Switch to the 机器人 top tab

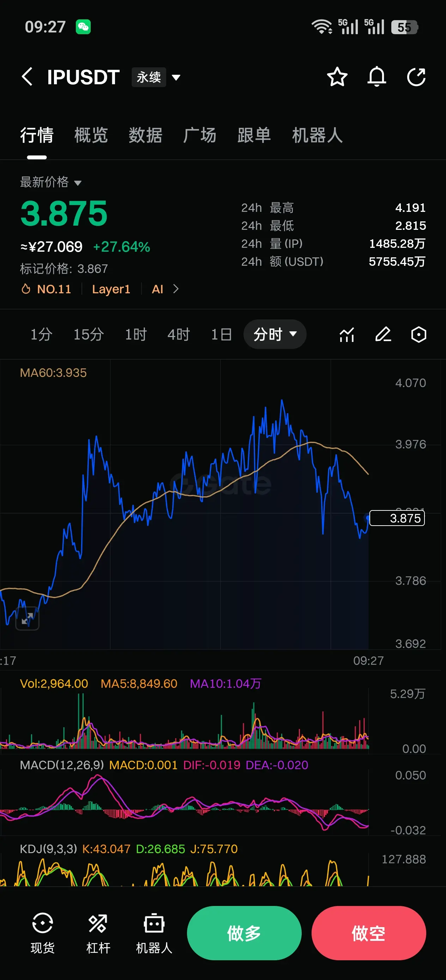point(317,135)
